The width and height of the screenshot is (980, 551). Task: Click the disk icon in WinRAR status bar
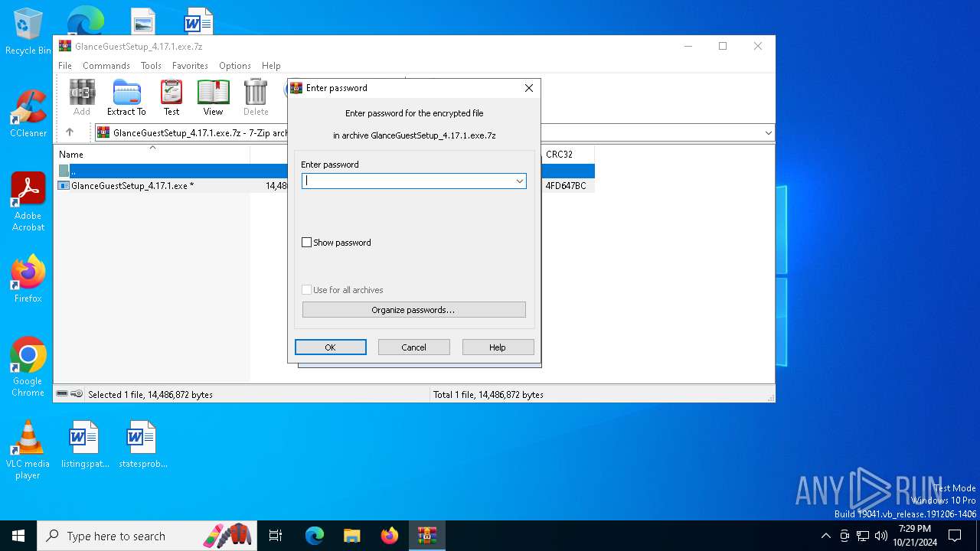pyautogui.click(x=63, y=394)
